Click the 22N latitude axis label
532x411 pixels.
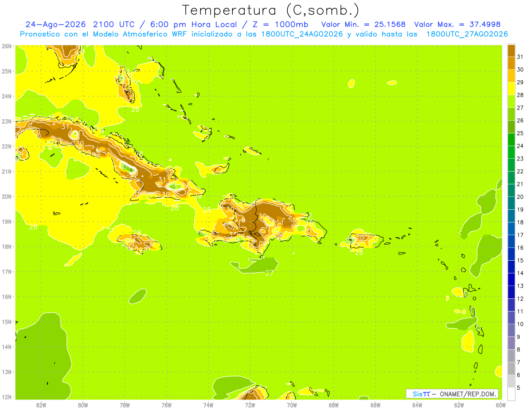click(x=7, y=146)
